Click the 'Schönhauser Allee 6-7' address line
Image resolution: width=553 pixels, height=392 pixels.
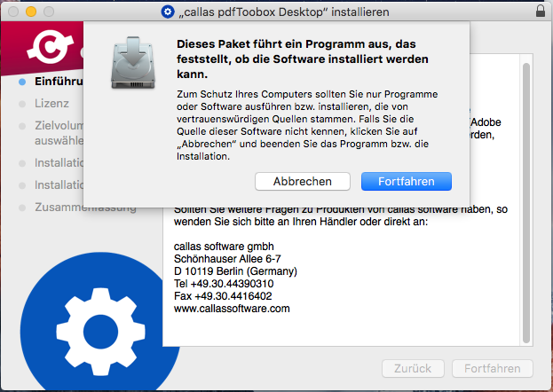(227, 259)
